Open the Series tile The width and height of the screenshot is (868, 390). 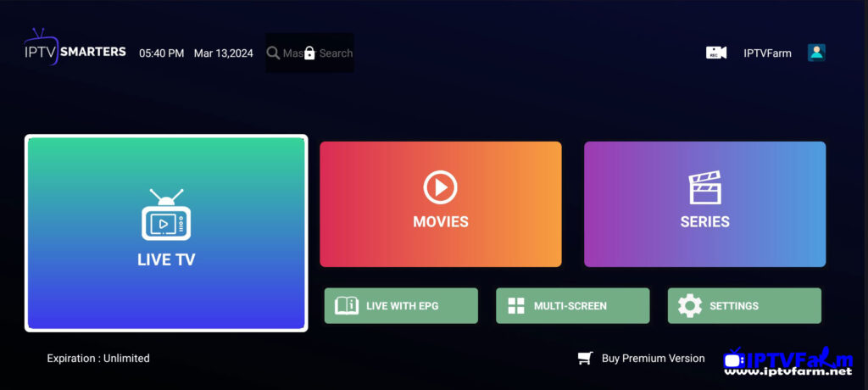pyautogui.click(x=704, y=203)
